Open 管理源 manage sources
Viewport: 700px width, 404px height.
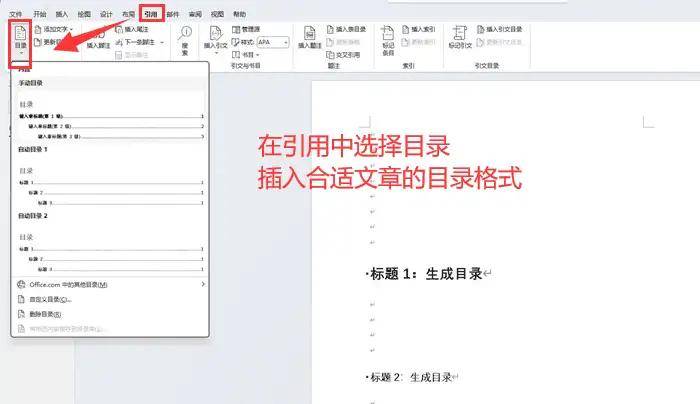pos(246,29)
